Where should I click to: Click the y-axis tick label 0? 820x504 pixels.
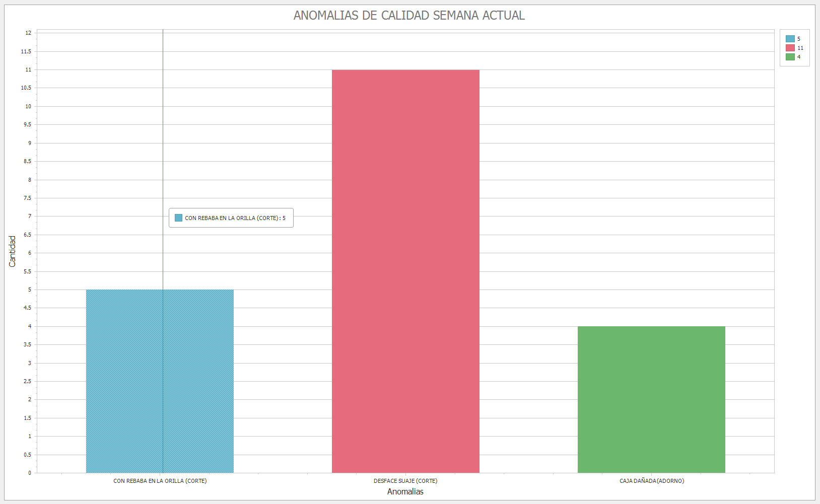[30, 473]
